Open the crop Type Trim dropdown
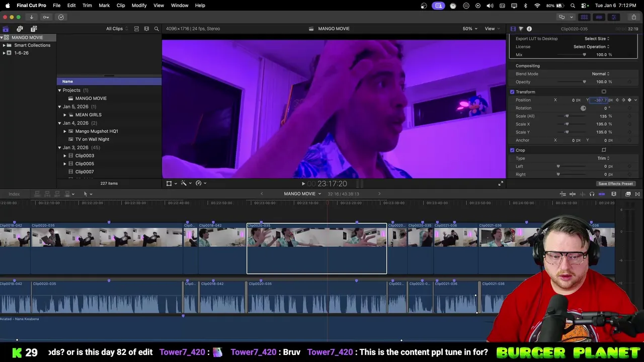 [x=603, y=158]
